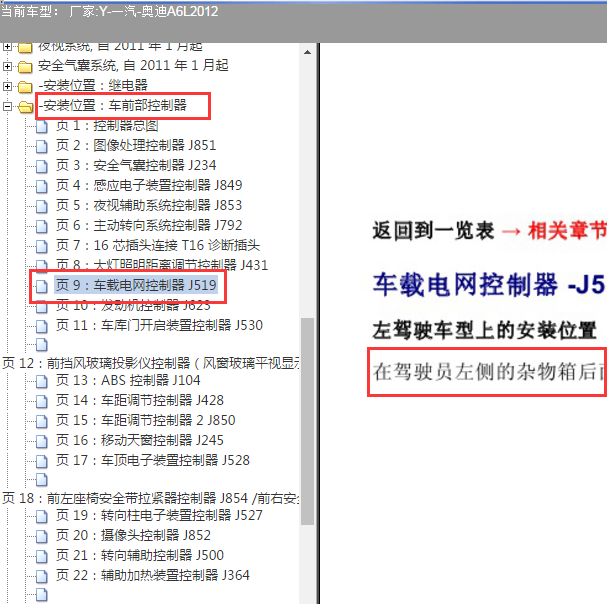This screenshot has height=604, width=607.
Task: Click page icon for 主动转向系统控制器 J792
Action: (x=41, y=226)
